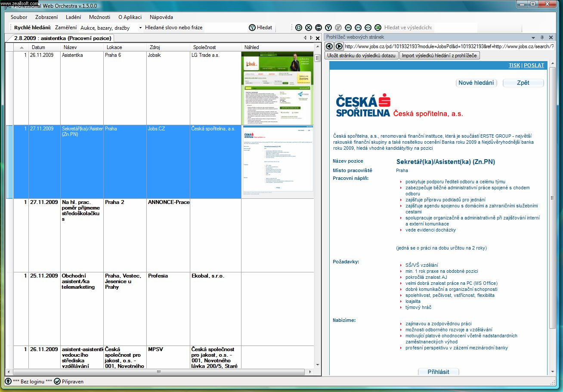Click the POSLAT link
Viewport: 563px width, 392px height.
[534, 65]
